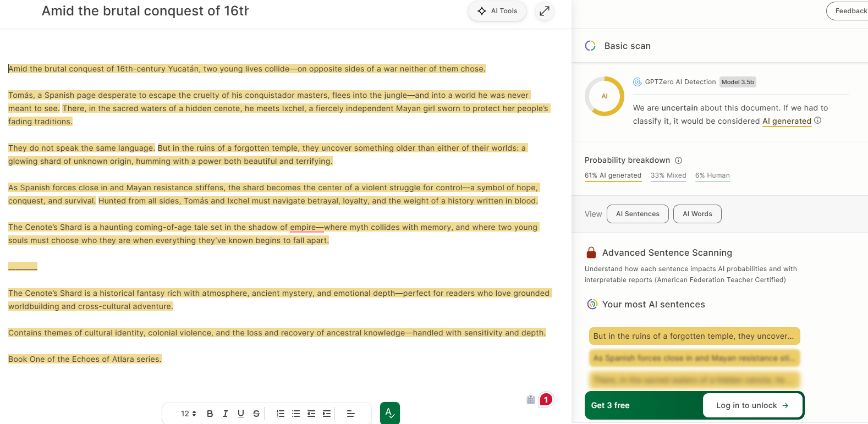Click the 'Book One of the Echoes of Atlara series' line
The height and width of the screenshot is (424, 868).
[x=85, y=359]
